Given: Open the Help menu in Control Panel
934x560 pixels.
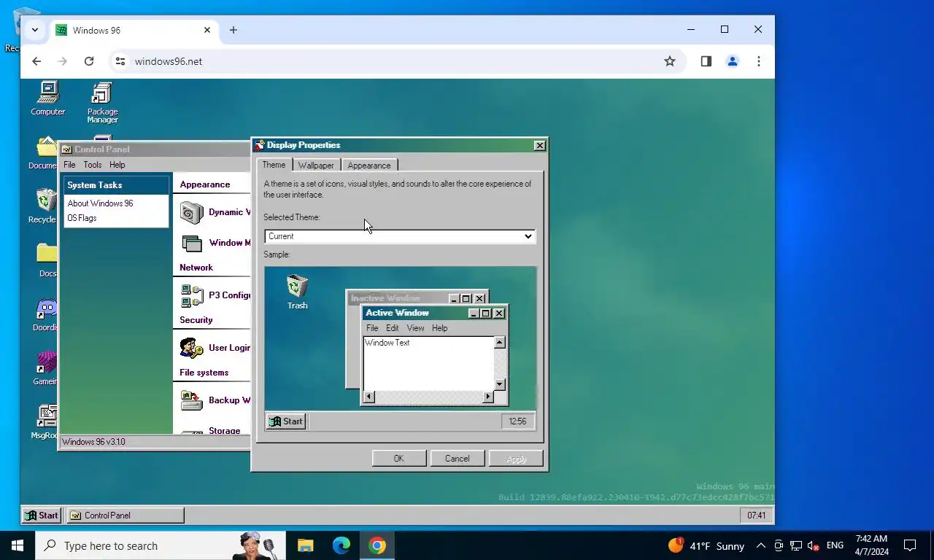Looking at the screenshot, I should pos(117,165).
